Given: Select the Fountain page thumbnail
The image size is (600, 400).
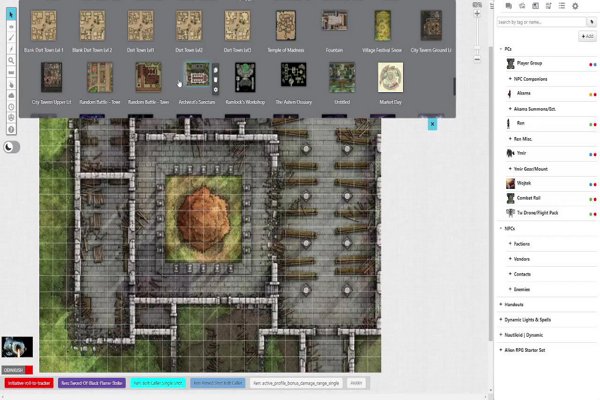Looking at the screenshot, I should [334, 21].
